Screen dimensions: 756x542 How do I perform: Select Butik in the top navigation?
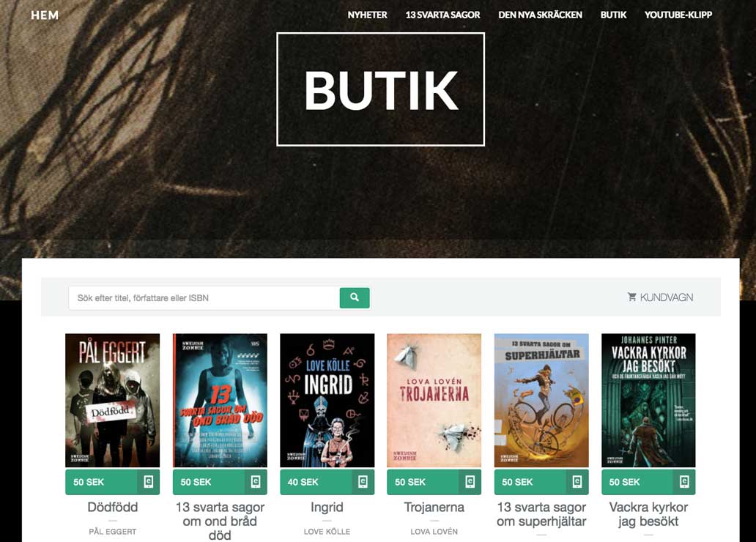(613, 15)
